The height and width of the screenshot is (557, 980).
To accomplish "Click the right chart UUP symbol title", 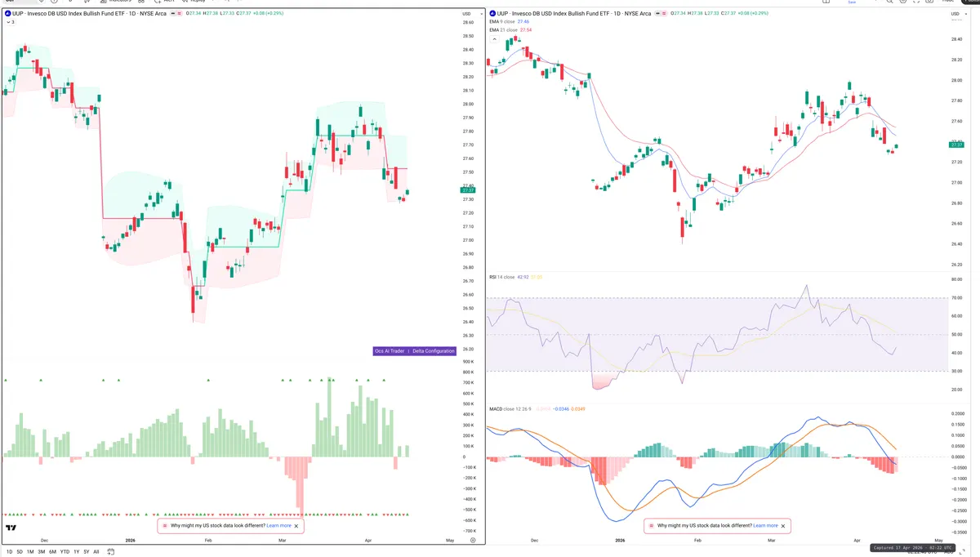I will pos(574,15).
